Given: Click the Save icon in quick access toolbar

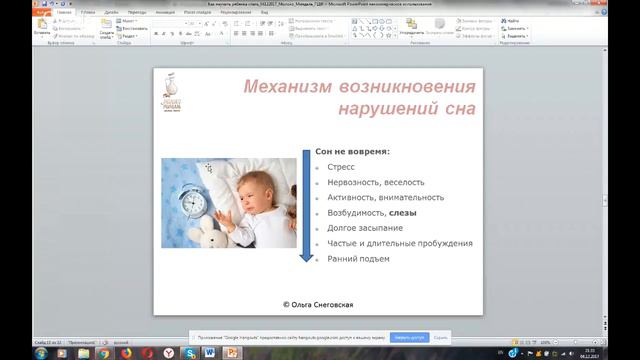Looking at the screenshot, I should (44, 4).
